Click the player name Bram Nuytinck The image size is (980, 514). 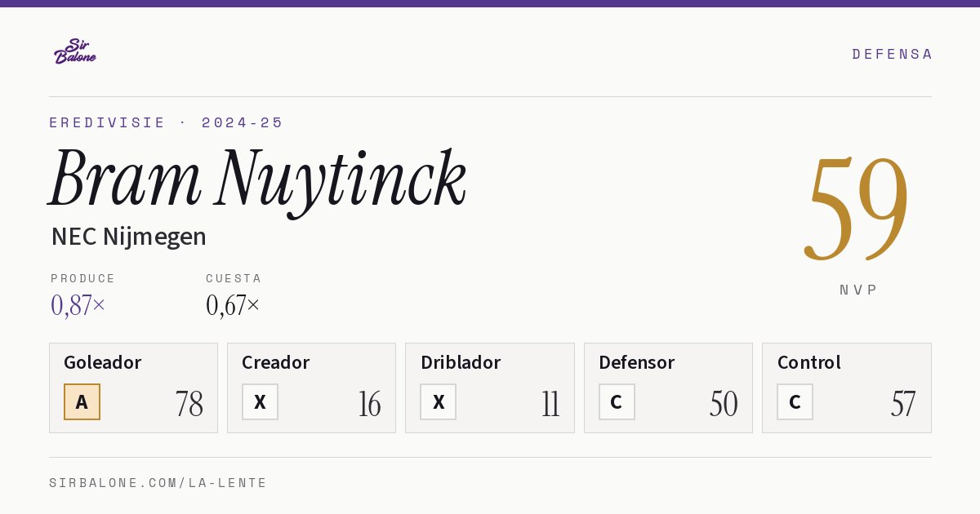pos(258,179)
